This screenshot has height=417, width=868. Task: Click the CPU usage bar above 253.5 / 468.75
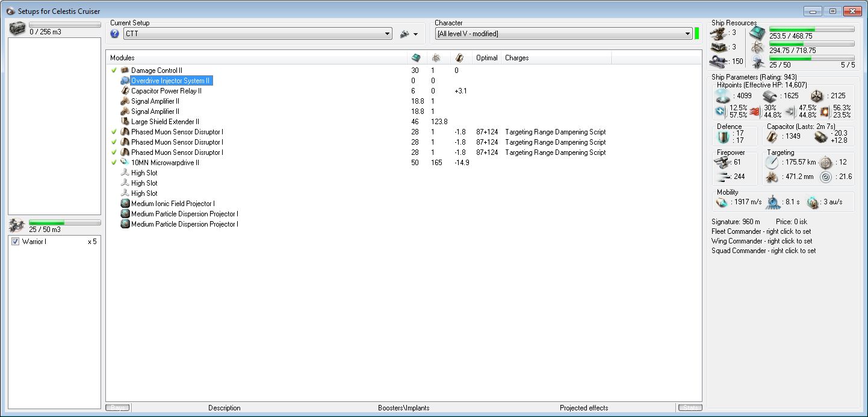click(x=811, y=29)
